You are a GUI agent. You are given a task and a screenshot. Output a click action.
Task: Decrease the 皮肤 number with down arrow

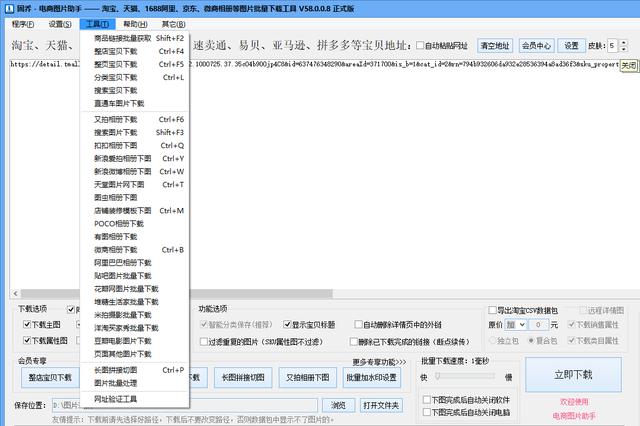[624, 49]
